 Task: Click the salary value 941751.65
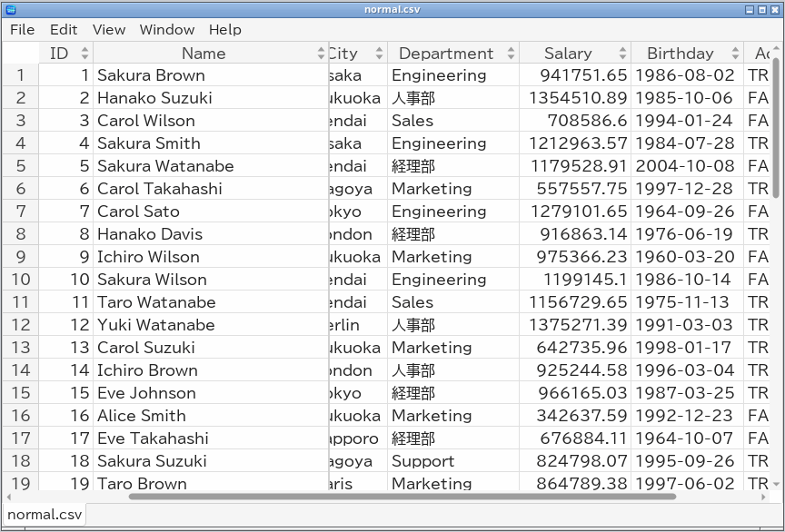coord(575,75)
